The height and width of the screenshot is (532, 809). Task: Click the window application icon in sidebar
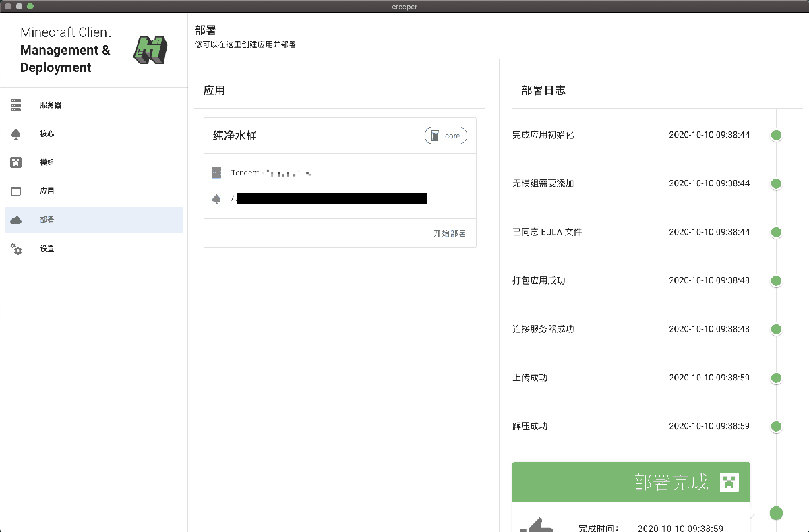(16, 191)
